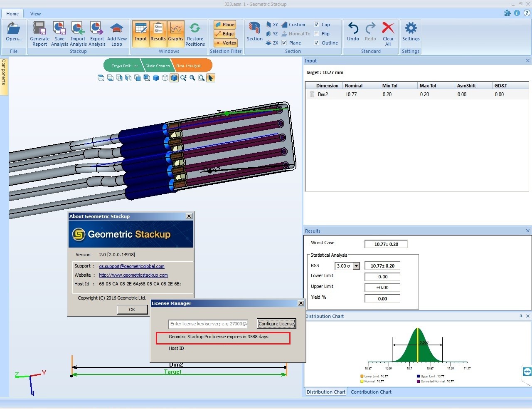The height and width of the screenshot is (409, 532).
Task: Open the geometricstackup.com website link
Action: [133, 275]
